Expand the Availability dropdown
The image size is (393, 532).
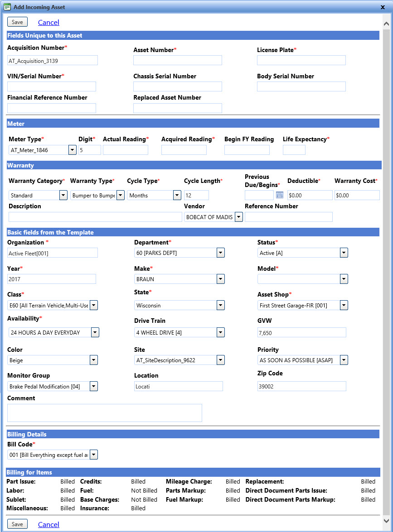tap(95, 332)
